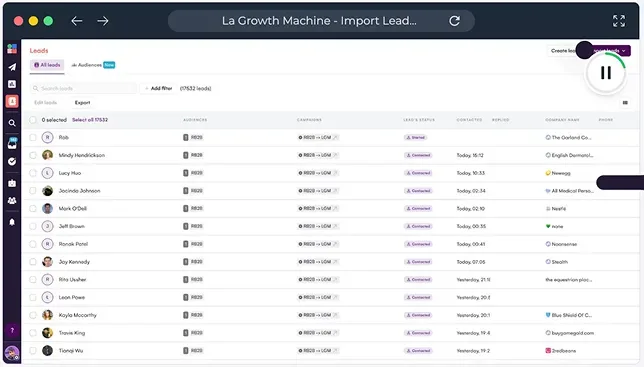
Task: Go back with the browser back arrow
Action: (77, 21)
